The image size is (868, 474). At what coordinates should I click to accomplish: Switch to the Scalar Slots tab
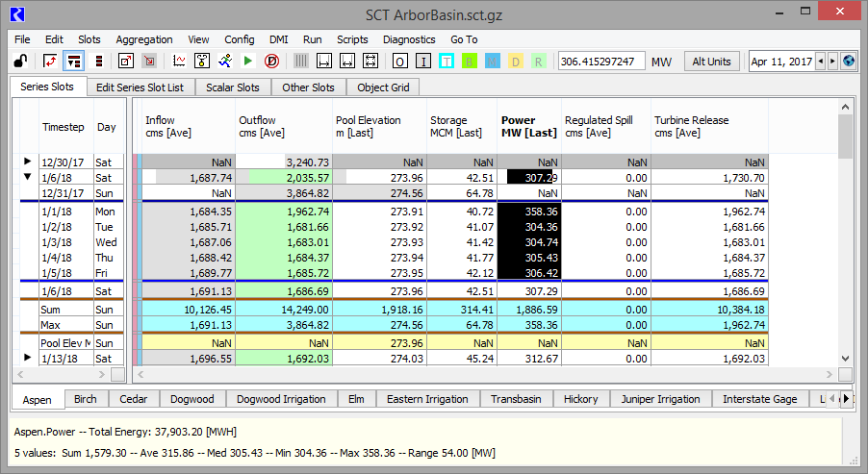[233, 87]
